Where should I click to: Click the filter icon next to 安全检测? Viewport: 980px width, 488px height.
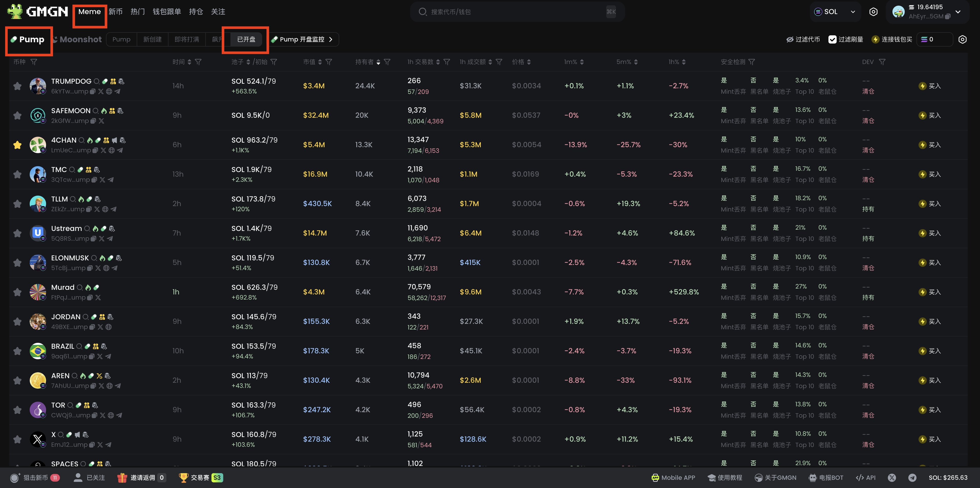click(751, 62)
